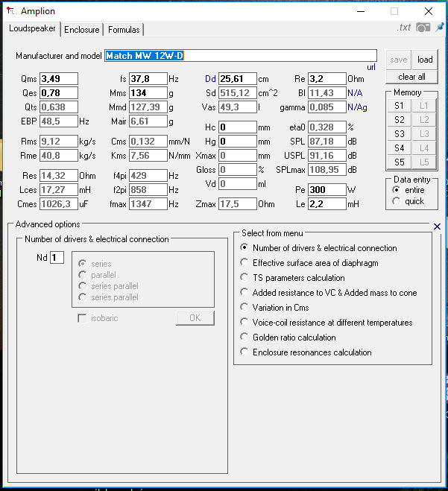Image resolution: width=448 pixels, height=491 pixels.
Task: Click the Manufacturer and model field
Action: [241, 56]
